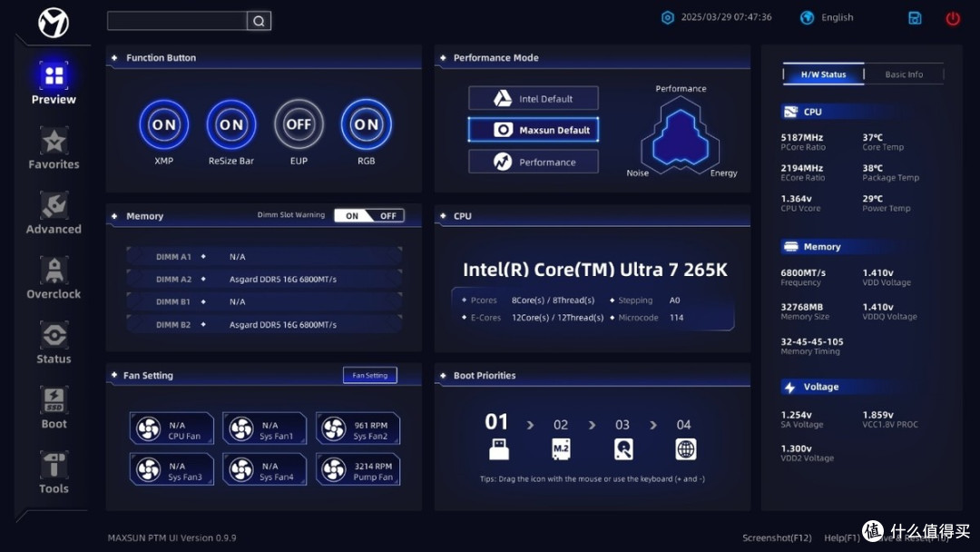The height and width of the screenshot is (552, 980).
Task: Click Screenshot(F12) at the bottom
Action: (777, 537)
